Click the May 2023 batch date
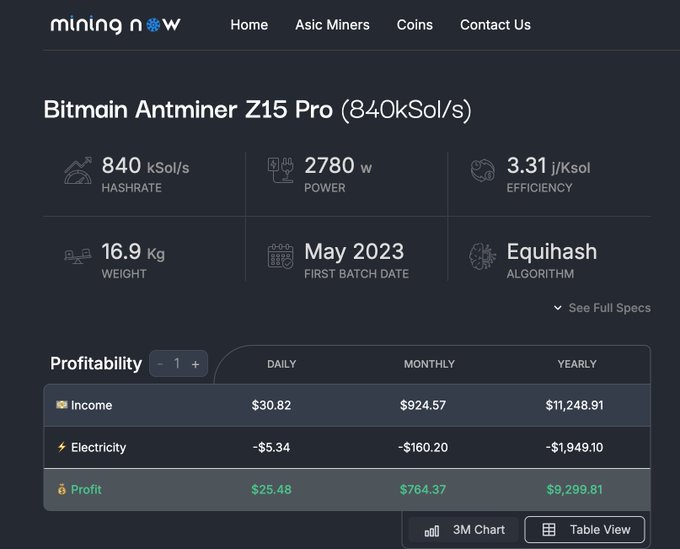This screenshot has height=549, width=680. [354, 252]
